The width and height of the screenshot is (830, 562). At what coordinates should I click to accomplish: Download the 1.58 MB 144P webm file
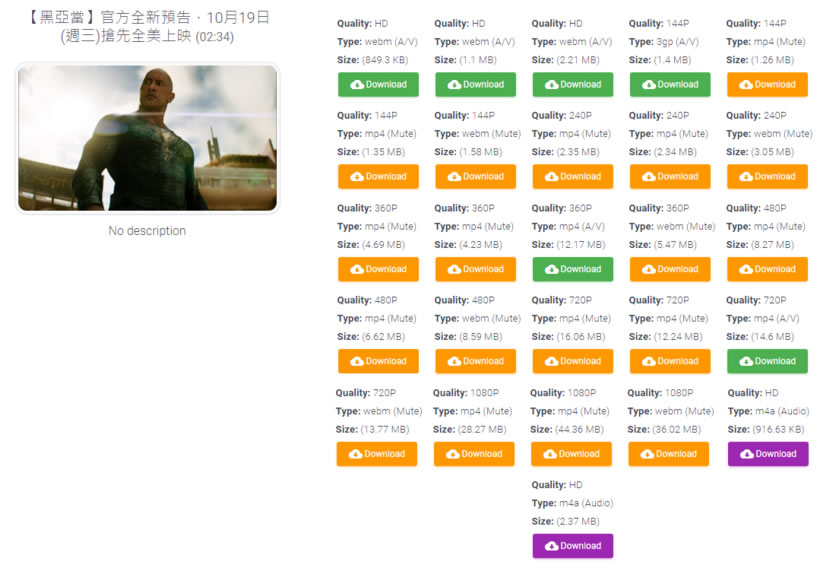point(475,177)
